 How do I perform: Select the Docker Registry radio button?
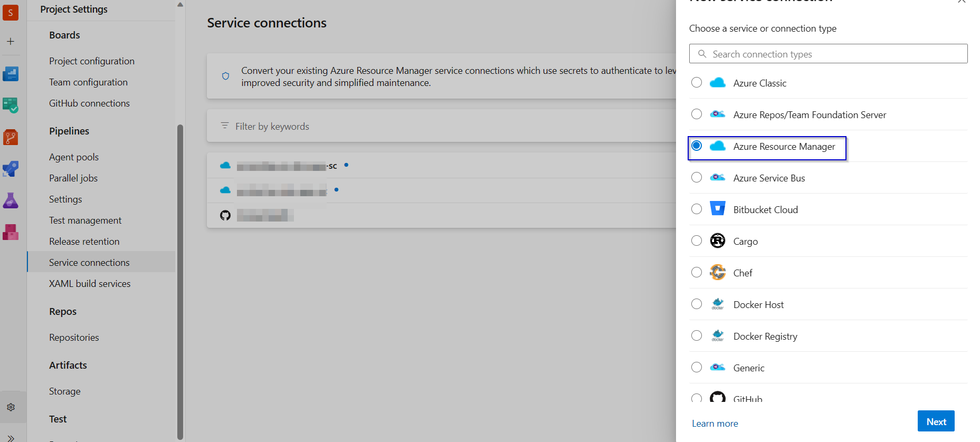pos(697,335)
